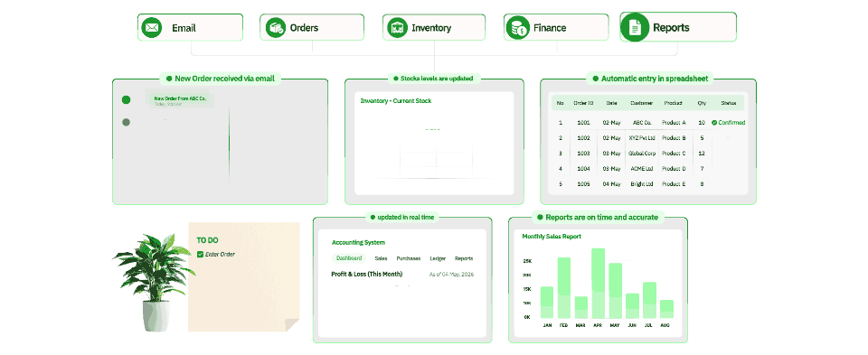Select the Order ID column header

583,103
